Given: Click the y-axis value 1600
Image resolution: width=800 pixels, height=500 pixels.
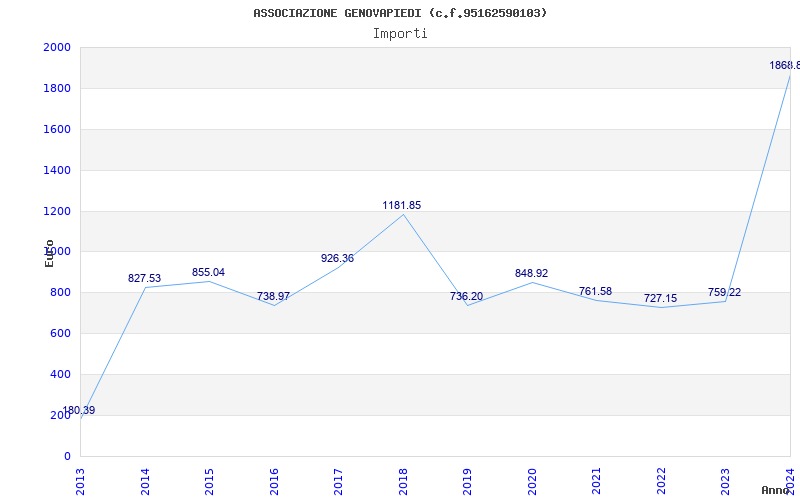Looking at the screenshot, I should [57, 129].
